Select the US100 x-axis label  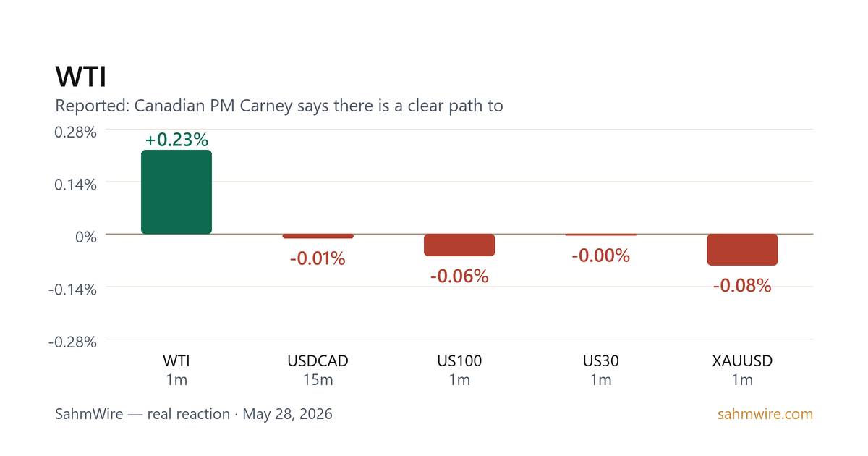tap(459, 360)
